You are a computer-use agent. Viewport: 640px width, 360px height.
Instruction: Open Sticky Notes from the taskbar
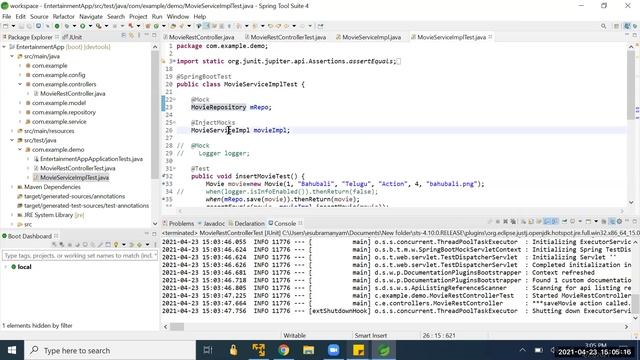[x=358, y=350]
